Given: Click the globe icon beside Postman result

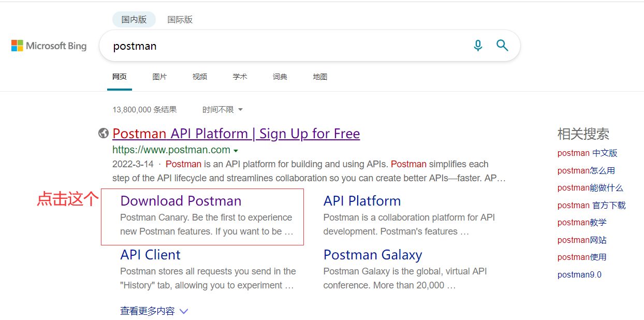Looking at the screenshot, I should point(104,134).
